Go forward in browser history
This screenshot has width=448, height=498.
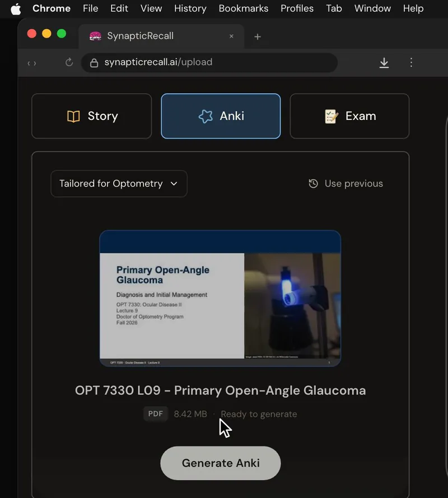(x=35, y=63)
